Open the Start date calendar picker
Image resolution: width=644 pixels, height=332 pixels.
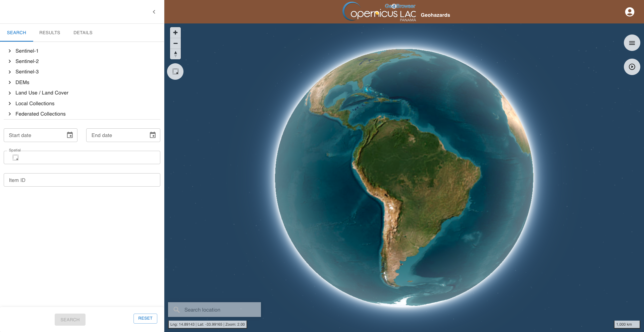(70, 135)
